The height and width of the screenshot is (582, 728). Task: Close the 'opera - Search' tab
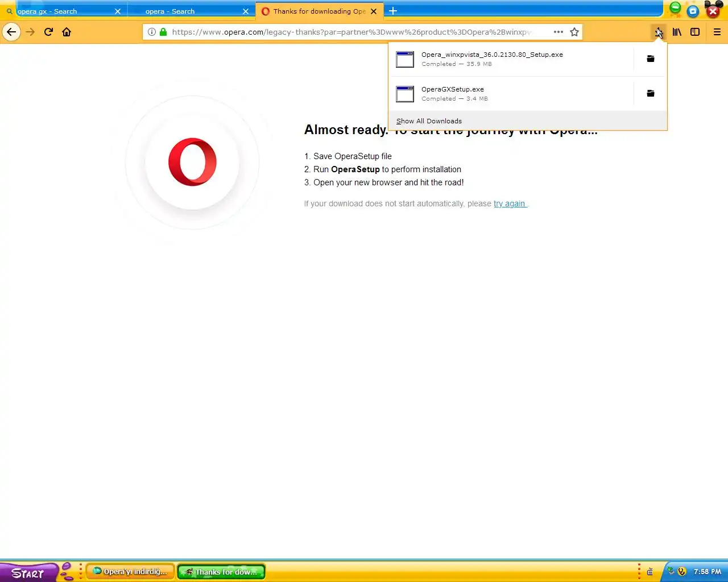(x=246, y=11)
